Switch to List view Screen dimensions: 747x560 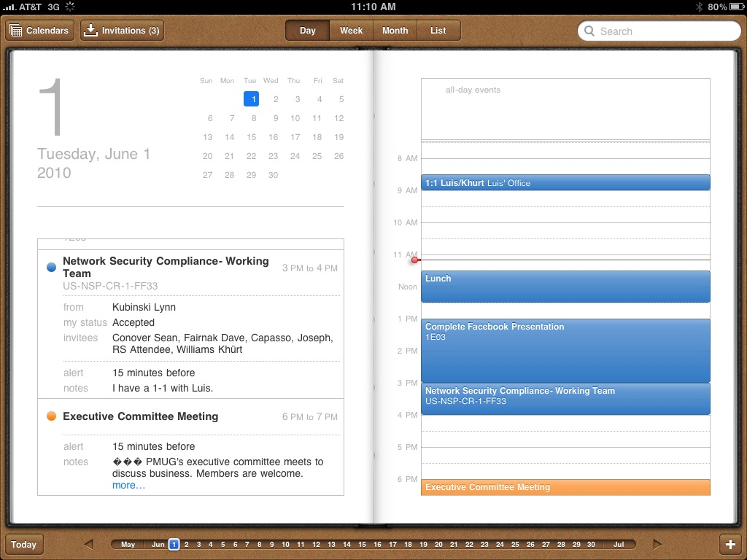tap(438, 31)
